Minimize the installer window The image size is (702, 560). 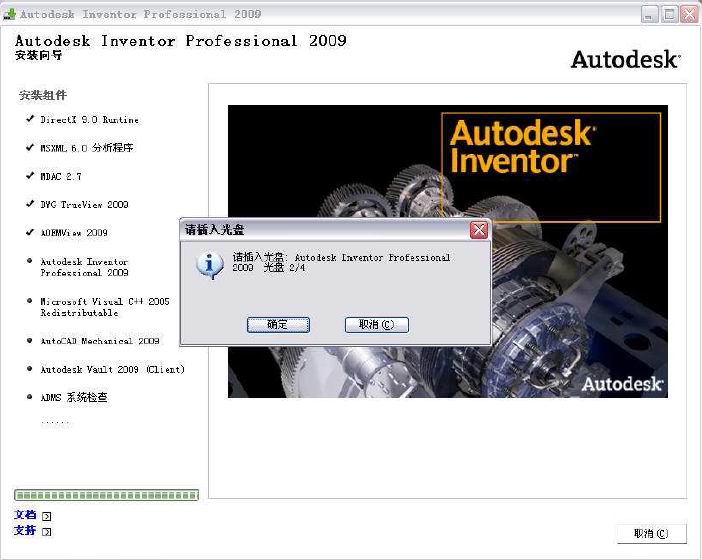(x=650, y=14)
